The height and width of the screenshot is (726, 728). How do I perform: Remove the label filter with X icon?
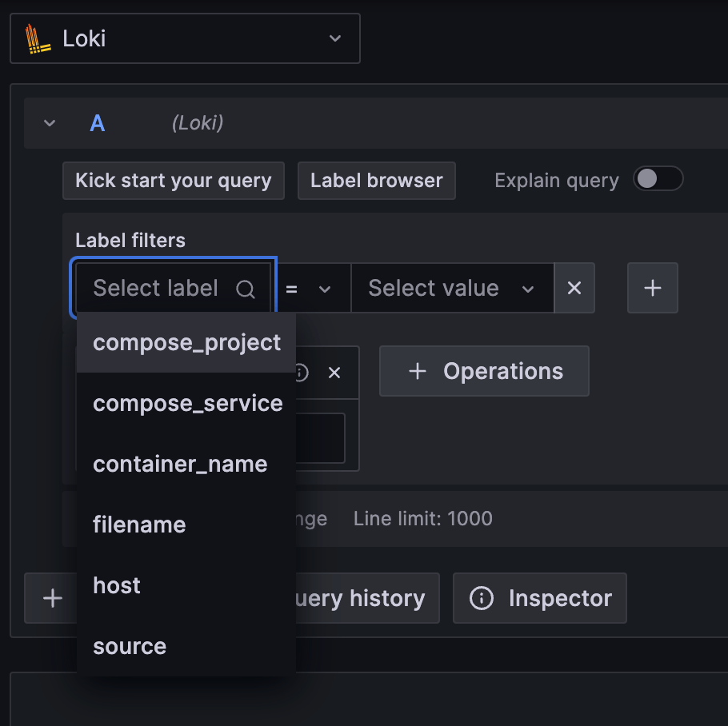point(574,289)
